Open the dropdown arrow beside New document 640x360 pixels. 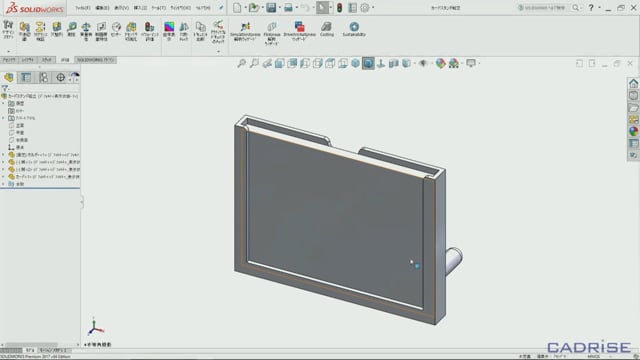tap(246, 7)
